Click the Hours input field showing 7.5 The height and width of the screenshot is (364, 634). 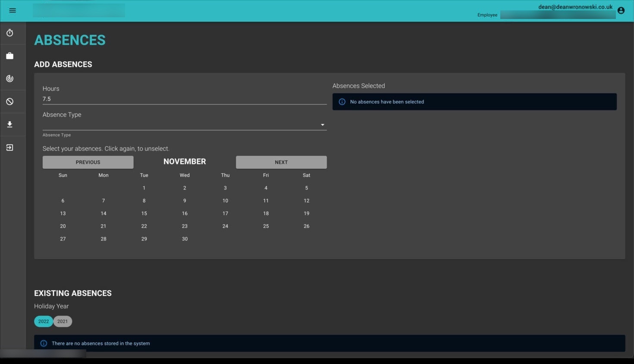(185, 99)
